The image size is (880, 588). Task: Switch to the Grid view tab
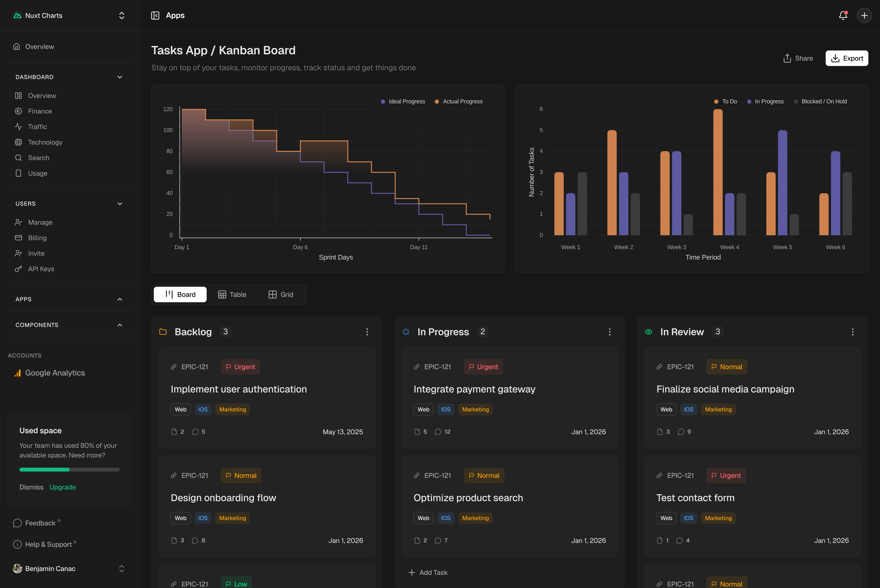tap(280, 295)
